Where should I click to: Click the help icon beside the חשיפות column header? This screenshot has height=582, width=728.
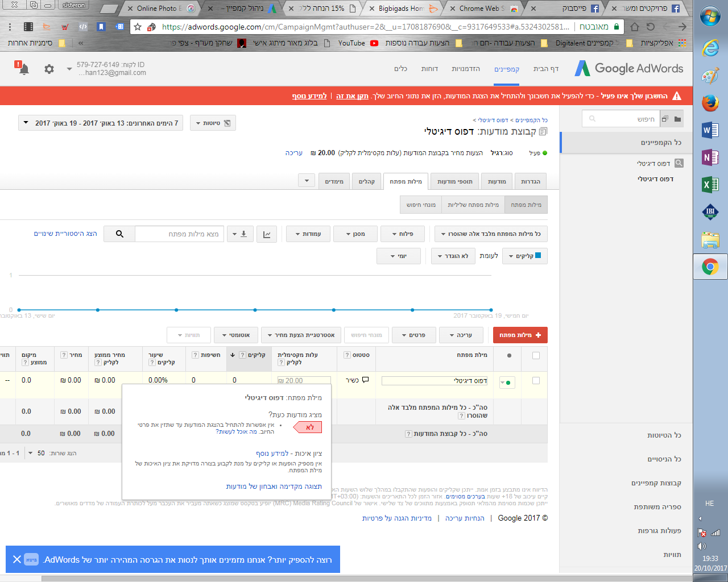pos(195,355)
